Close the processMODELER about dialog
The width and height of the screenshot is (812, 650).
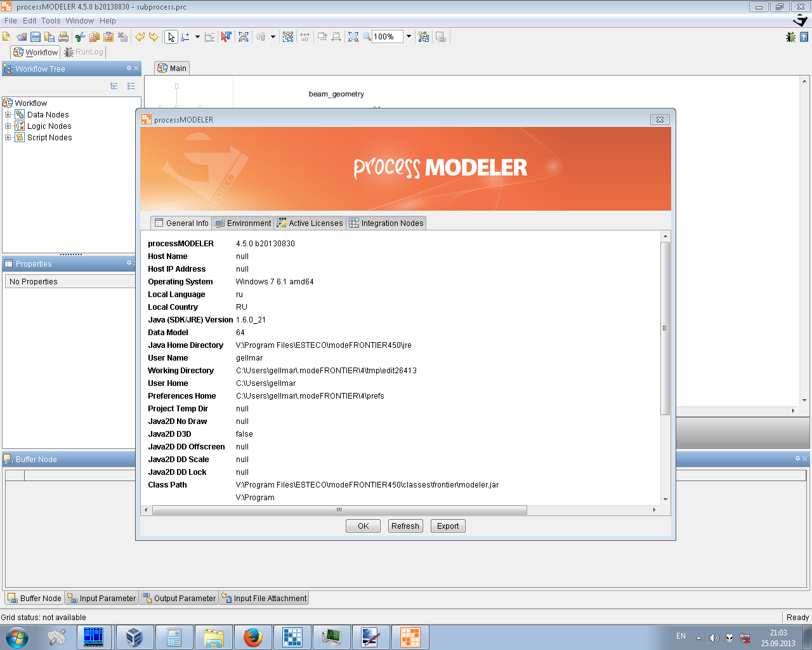pyautogui.click(x=660, y=119)
